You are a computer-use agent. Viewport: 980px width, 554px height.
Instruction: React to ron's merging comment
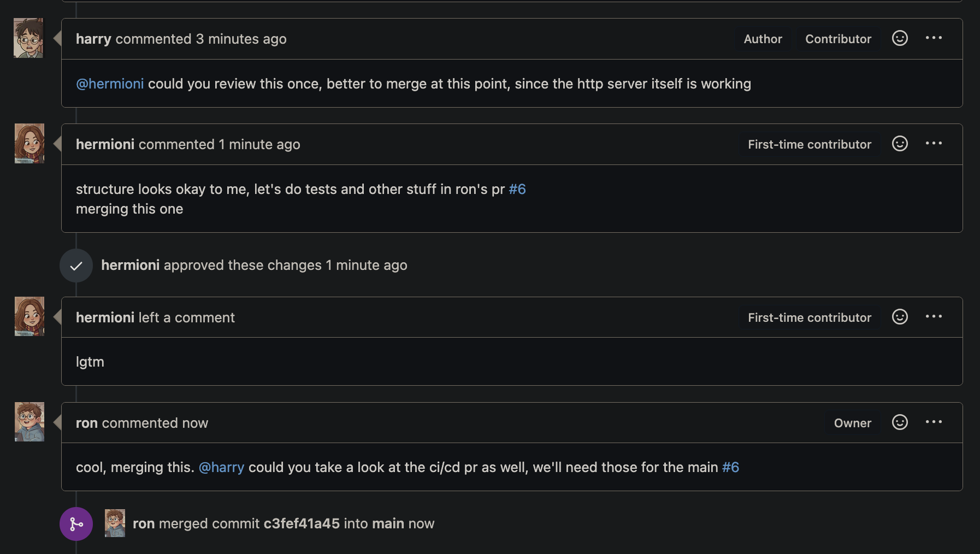pos(900,422)
